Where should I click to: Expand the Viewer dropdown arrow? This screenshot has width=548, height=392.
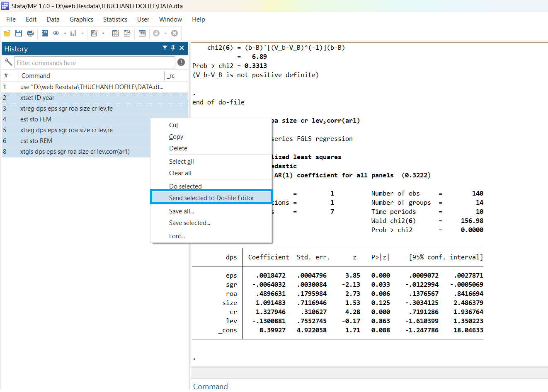pos(65,33)
